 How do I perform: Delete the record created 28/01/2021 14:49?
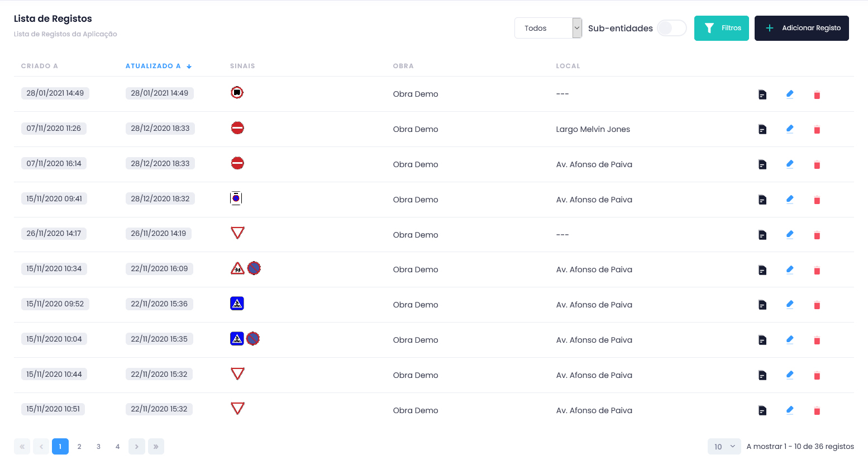click(x=817, y=95)
